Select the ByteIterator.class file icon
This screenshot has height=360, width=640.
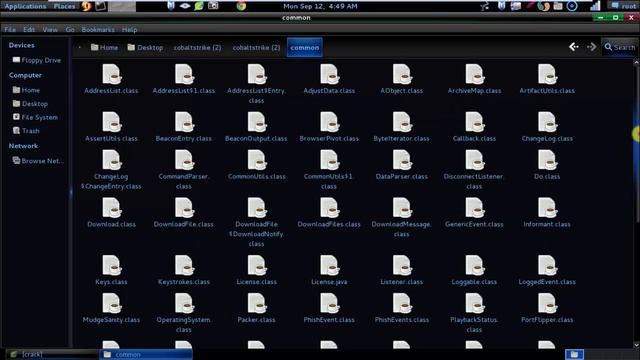402,122
